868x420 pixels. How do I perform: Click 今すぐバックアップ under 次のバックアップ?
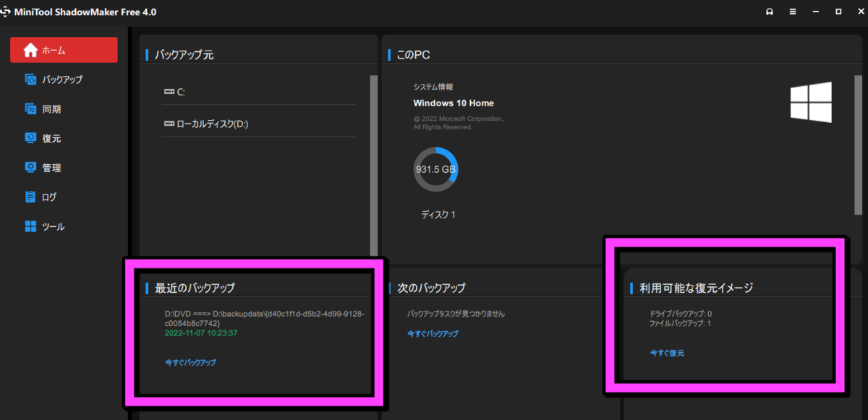click(433, 334)
